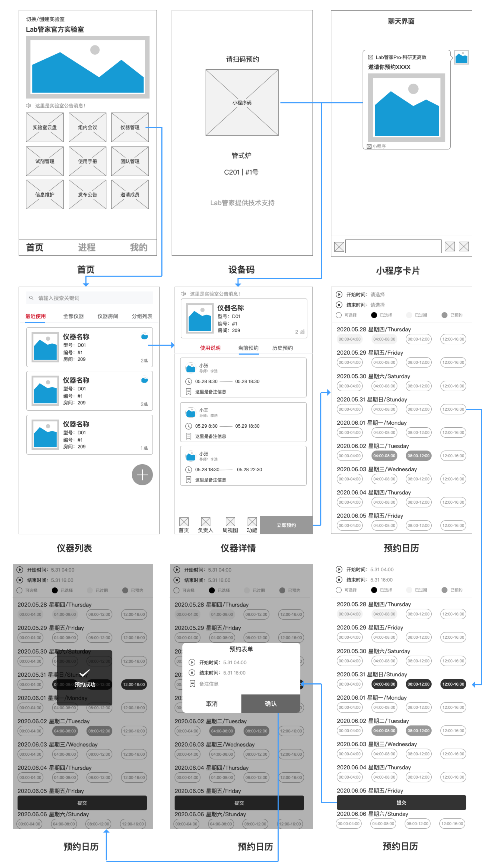This screenshot has height=868, width=488.
Task: Open 邀请成员 on the home page grid
Action: (130, 194)
